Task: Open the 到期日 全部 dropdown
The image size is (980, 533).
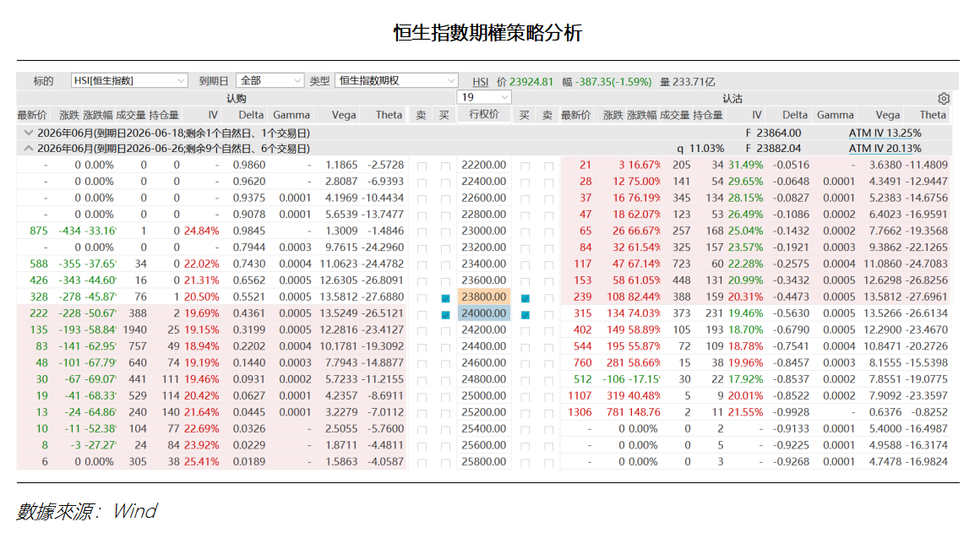Action: [x=269, y=80]
